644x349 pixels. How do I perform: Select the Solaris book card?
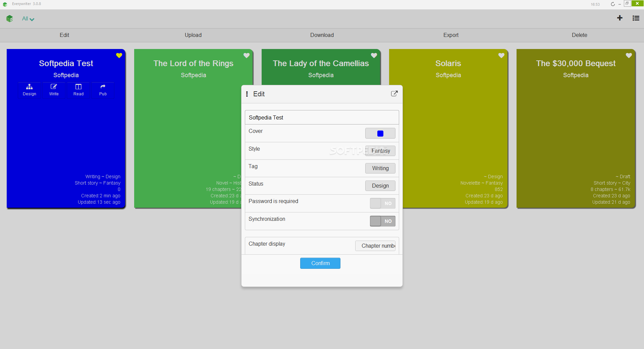(448, 129)
